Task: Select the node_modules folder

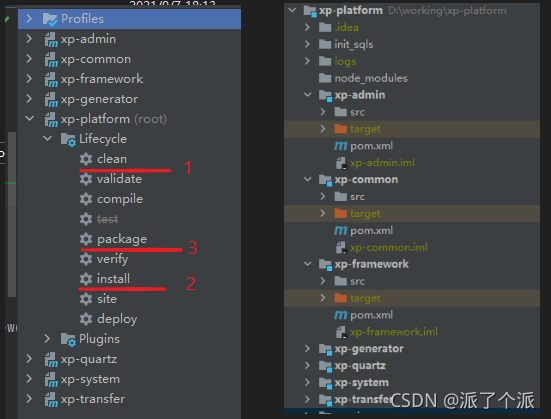Action: tap(371, 78)
